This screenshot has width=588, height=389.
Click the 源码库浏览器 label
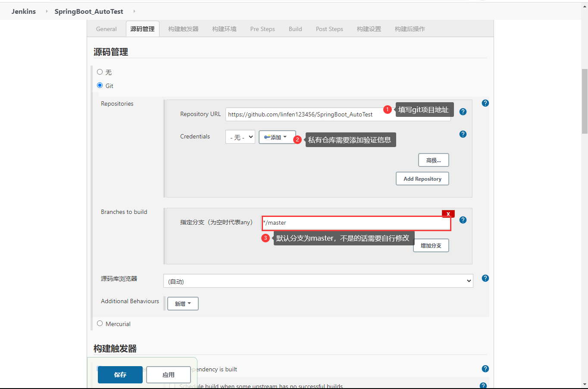(x=119, y=279)
